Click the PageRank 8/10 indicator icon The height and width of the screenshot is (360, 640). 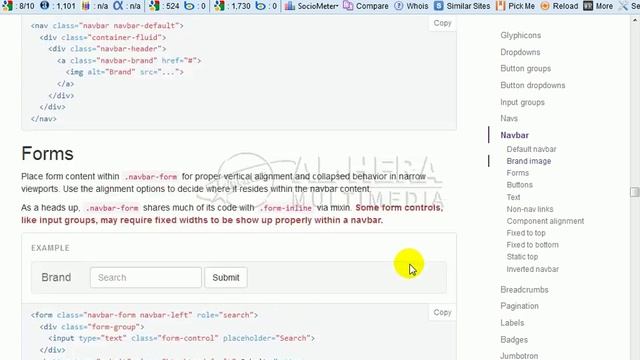click(x=7, y=6)
